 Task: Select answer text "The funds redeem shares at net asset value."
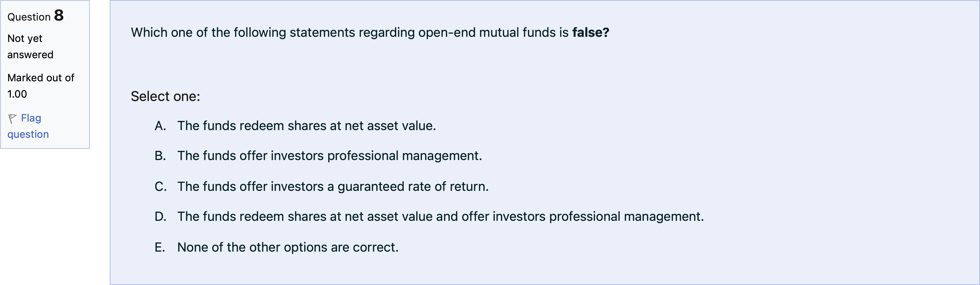point(306,126)
